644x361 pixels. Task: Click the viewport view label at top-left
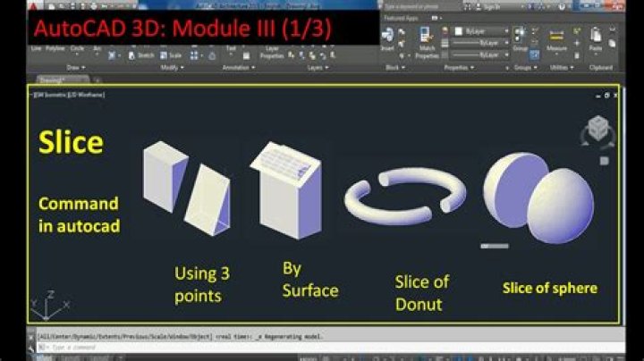point(68,95)
